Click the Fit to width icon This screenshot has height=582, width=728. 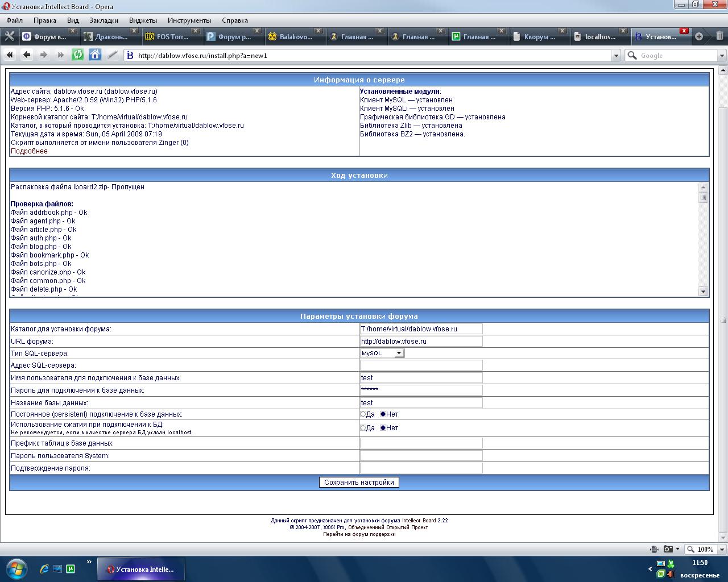[x=654, y=549]
